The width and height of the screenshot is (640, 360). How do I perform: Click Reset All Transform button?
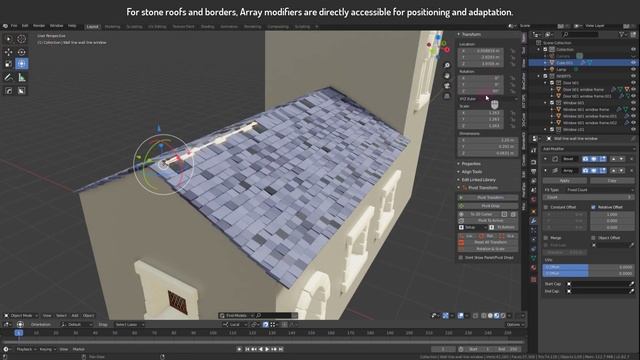tap(488, 242)
